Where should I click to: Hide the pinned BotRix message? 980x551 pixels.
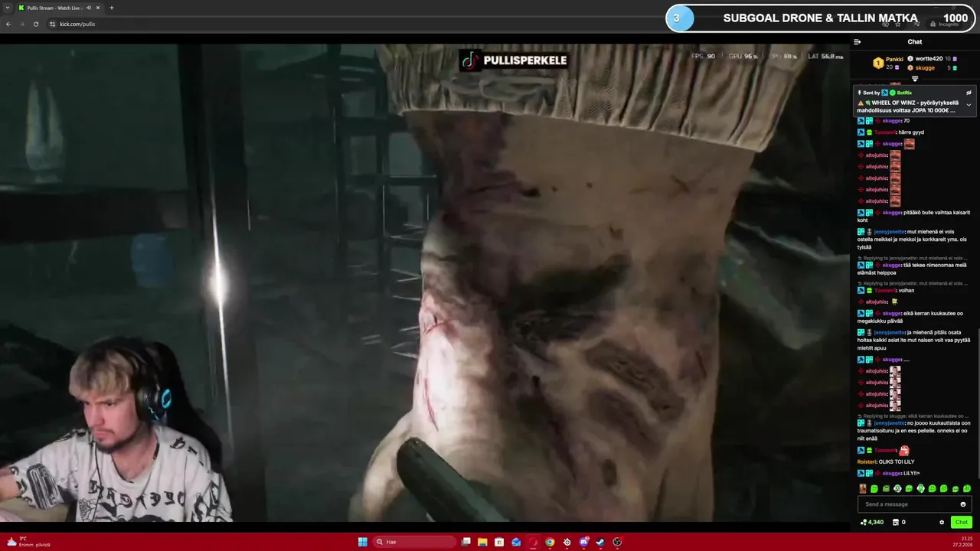(969, 93)
